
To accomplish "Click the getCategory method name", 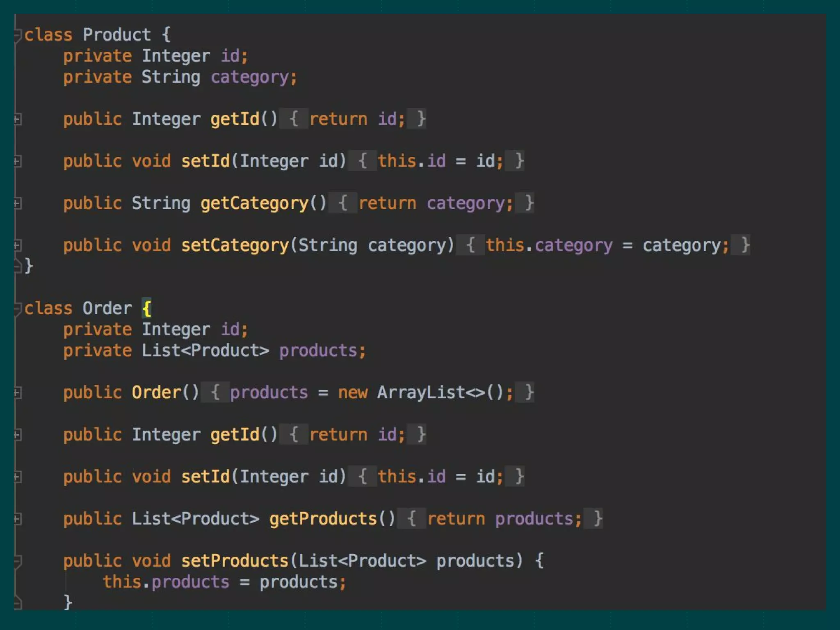I will (254, 203).
